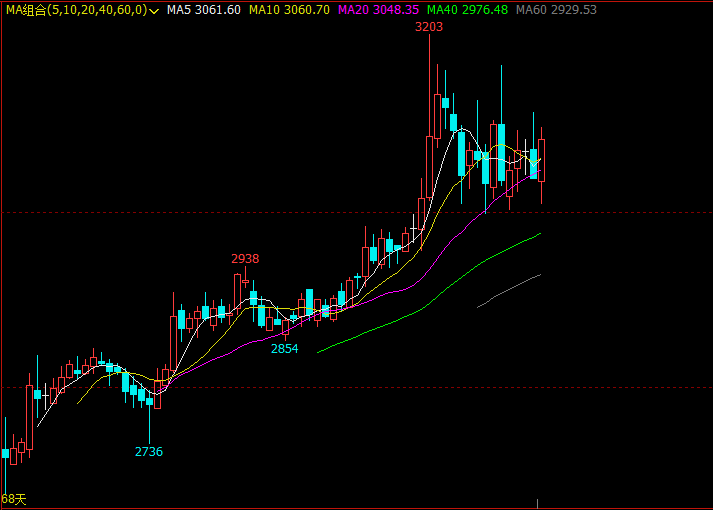Click the MA60 2929.53 value
The width and height of the screenshot is (713, 510).
[x=556, y=10]
